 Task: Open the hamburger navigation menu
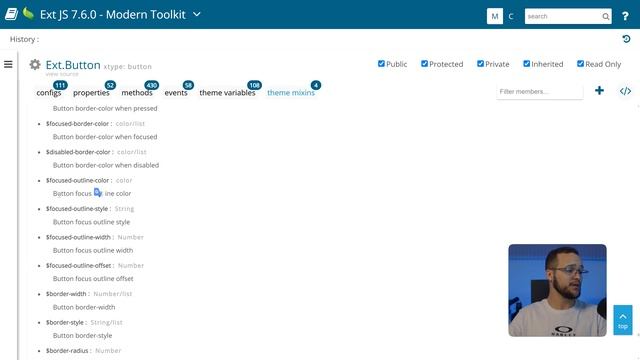point(8,64)
